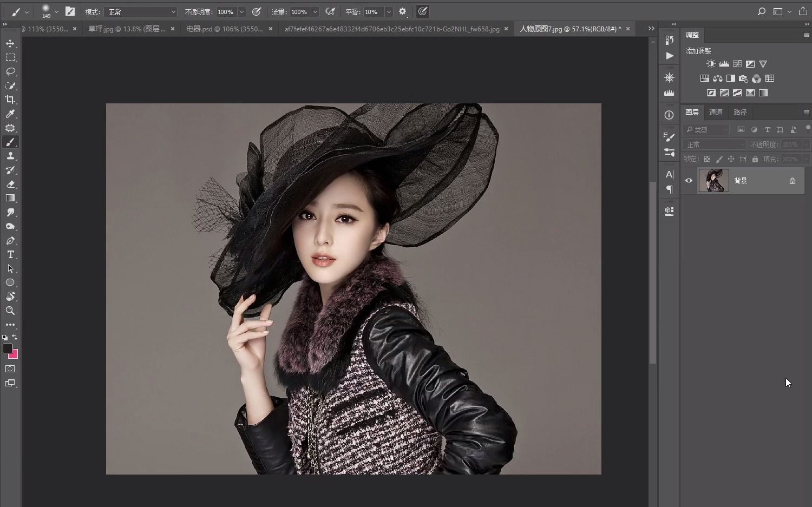Add an Exposure adjustment
Screen dimensions: 812x507
[750, 64]
